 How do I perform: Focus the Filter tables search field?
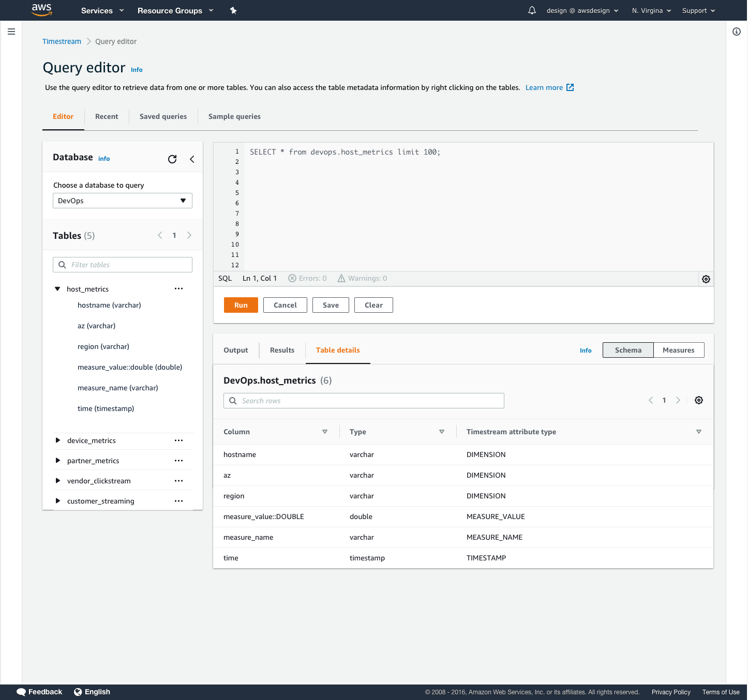(123, 265)
